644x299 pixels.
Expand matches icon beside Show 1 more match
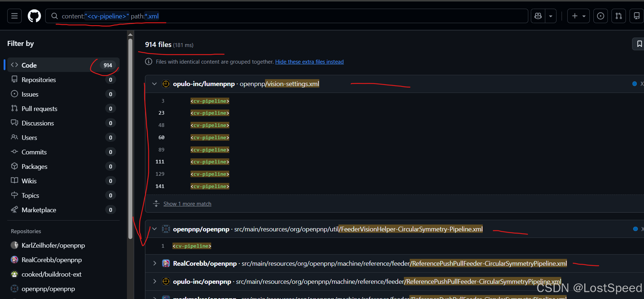click(x=156, y=204)
